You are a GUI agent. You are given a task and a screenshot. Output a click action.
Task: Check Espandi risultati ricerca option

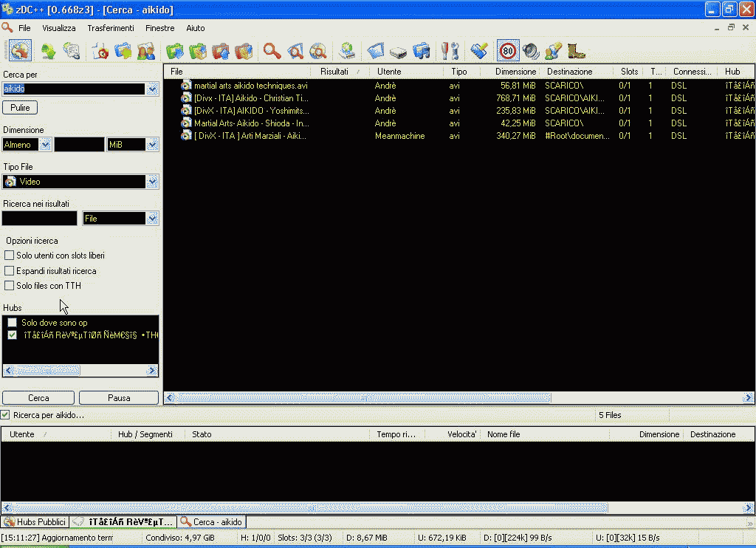10,271
